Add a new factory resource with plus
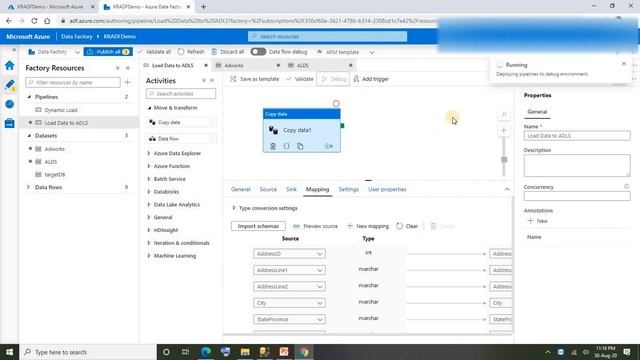This screenshot has height=360, width=640. 127,82
